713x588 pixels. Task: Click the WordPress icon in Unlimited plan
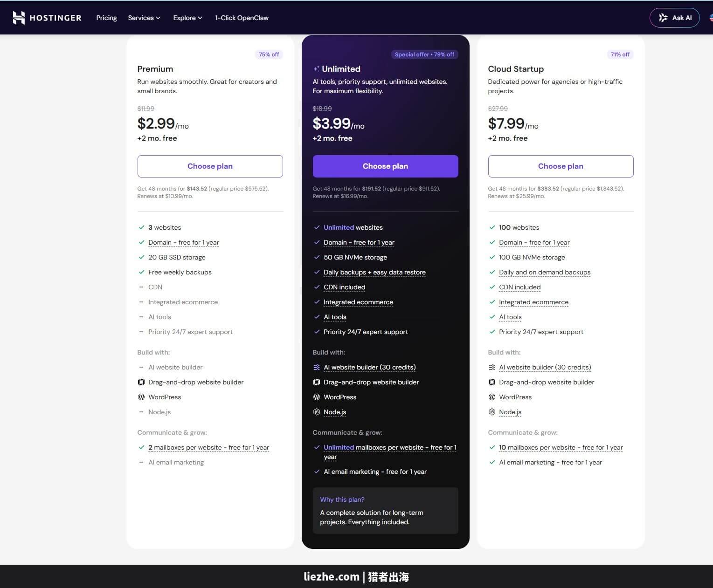(x=317, y=397)
